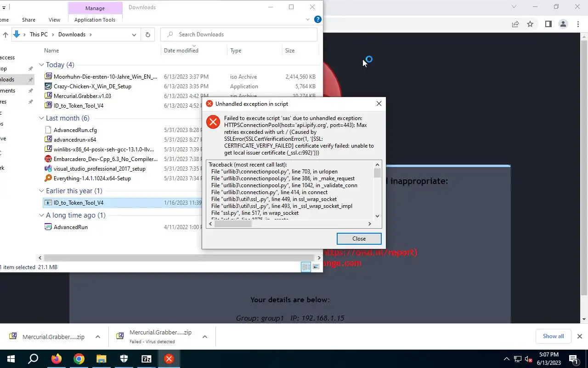
Task: Select the winlibs-x86_64-posix-seh-gcc file
Action: click(x=104, y=149)
